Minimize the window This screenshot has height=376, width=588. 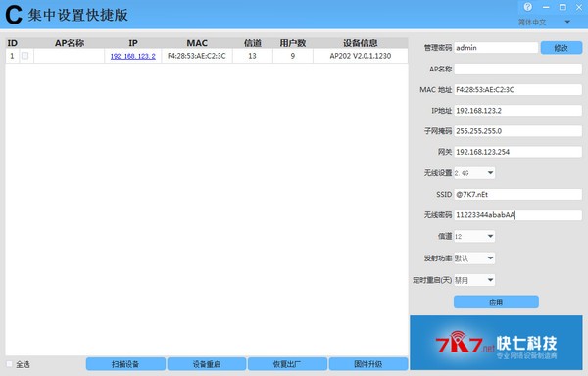tap(546, 7)
